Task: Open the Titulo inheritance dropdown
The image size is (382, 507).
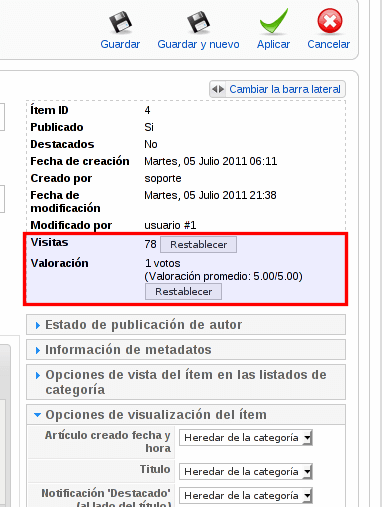Action: tap(246, 472)
